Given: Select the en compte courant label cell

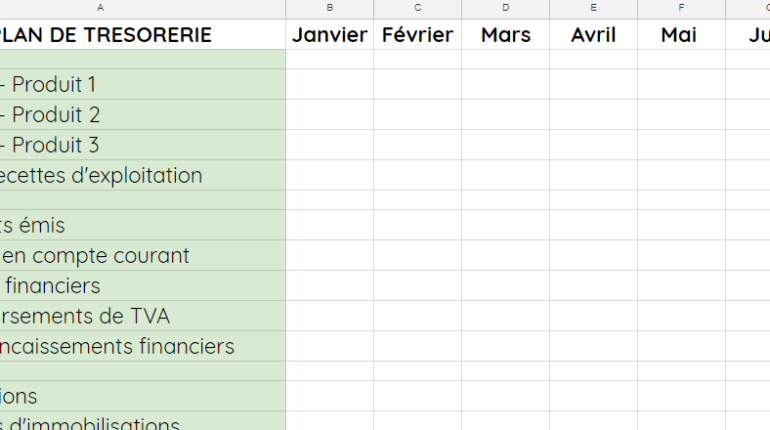Looking at the screenshot, I should tap(142, 255).
